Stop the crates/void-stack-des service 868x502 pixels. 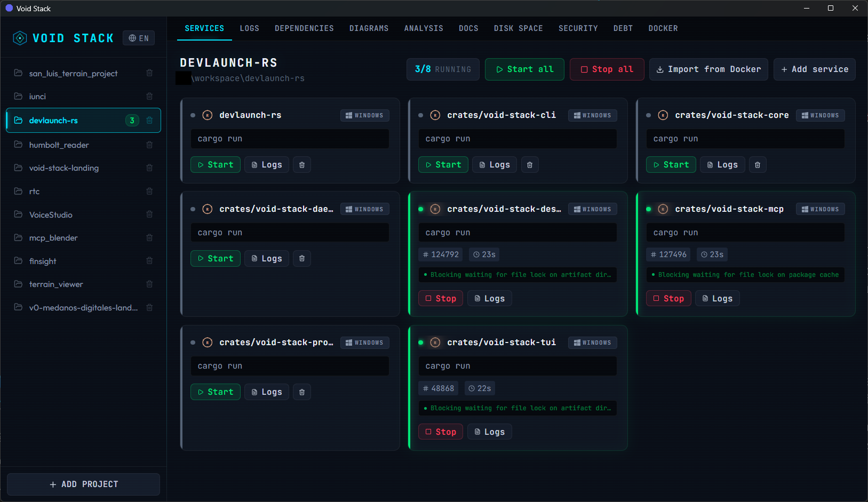click(x=441, y=299)
